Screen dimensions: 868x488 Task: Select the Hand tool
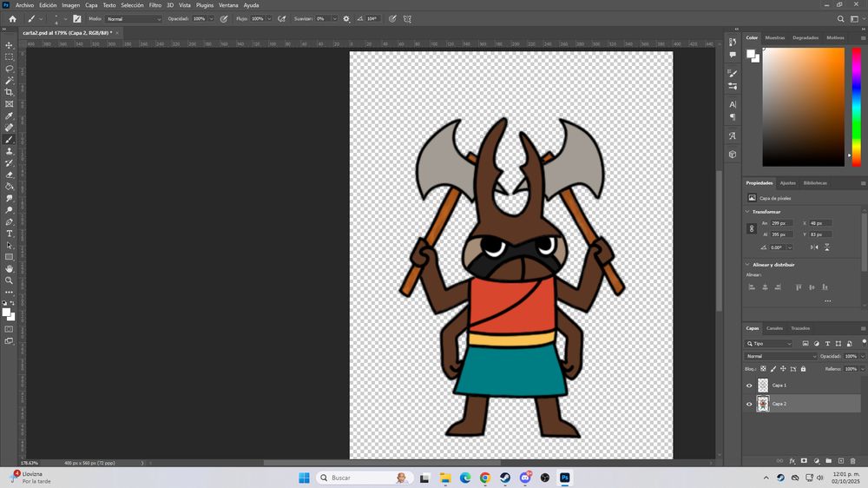coord(10,268)
